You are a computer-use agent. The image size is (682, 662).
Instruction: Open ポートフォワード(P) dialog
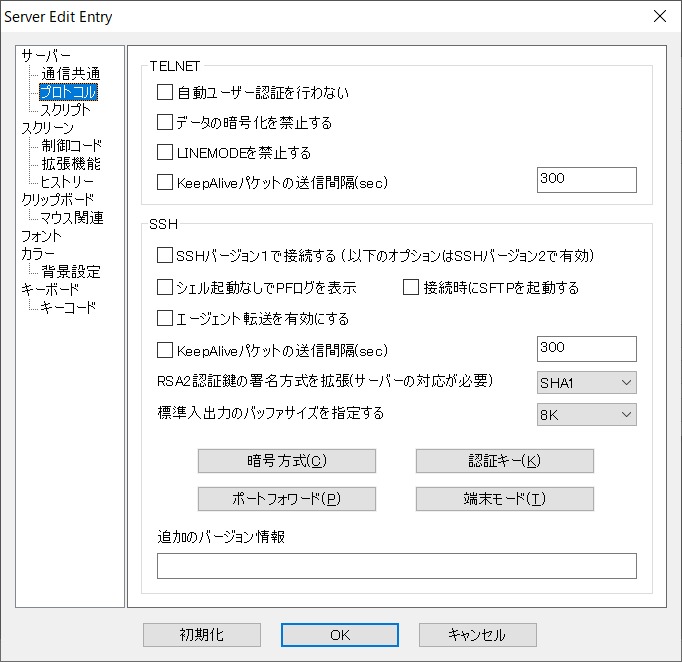(287, 499)
